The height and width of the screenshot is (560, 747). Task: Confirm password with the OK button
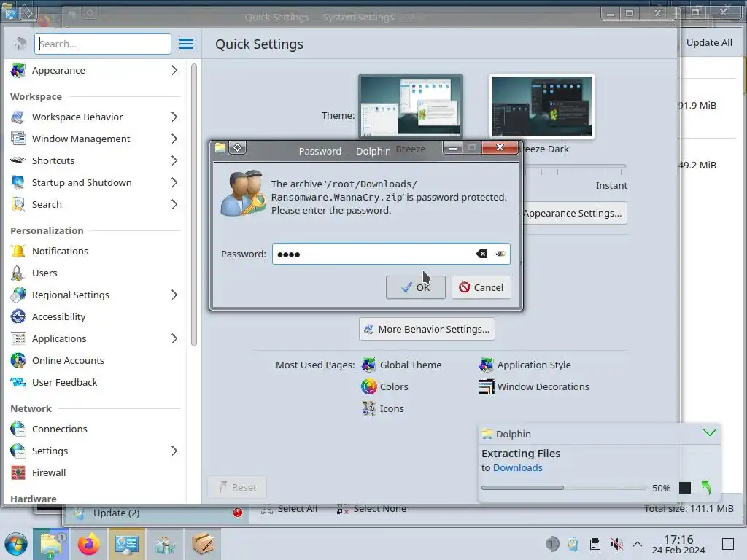pos(415,287)
